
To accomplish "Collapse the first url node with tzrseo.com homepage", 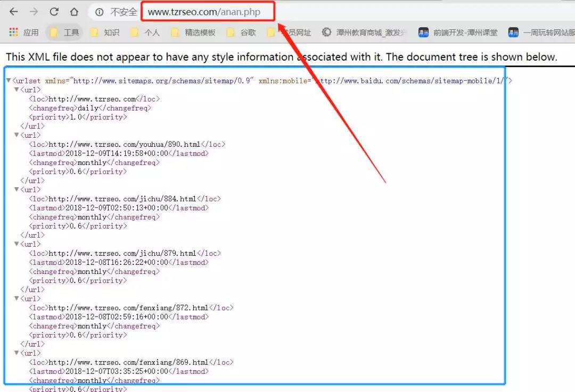I will (17, 90).
